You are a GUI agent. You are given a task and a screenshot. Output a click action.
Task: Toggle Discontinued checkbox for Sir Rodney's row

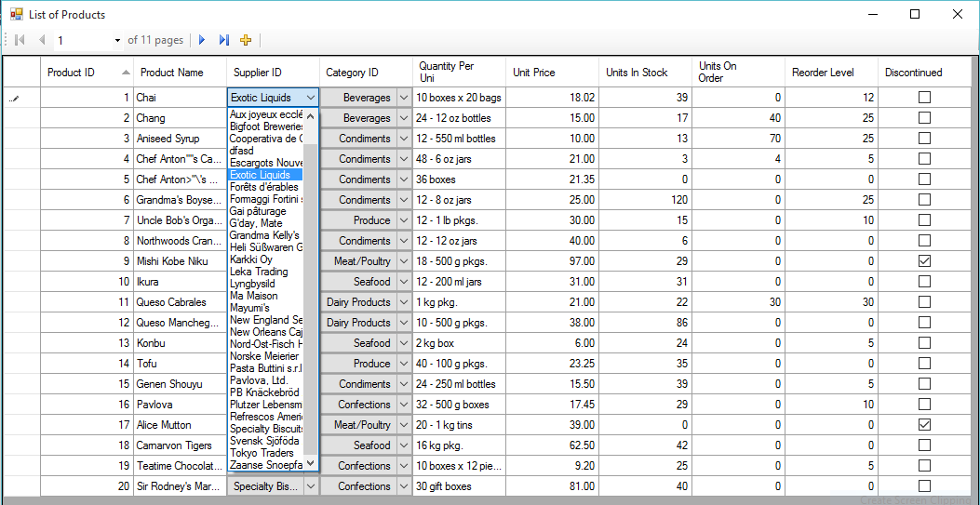tap(924, 485)
